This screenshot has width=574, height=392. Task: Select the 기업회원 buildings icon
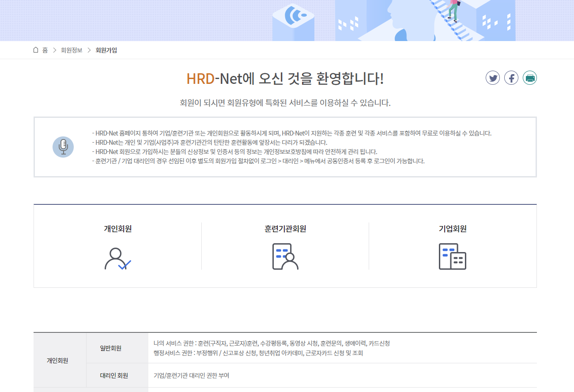click(x=453, y=256)
